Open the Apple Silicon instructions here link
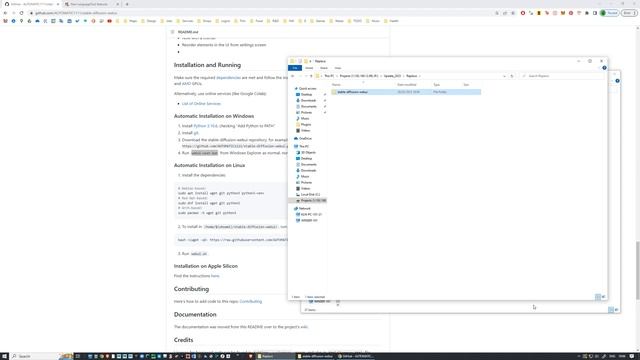This screenshot has width=640, height=360. pyautogui.click(x=215, y=276)
